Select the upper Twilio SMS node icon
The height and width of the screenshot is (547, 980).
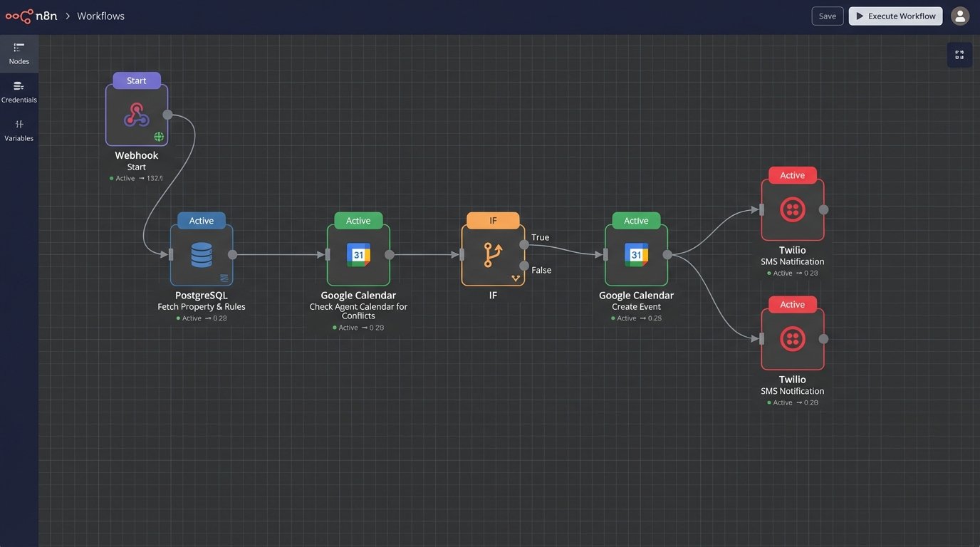coord(792,209)
